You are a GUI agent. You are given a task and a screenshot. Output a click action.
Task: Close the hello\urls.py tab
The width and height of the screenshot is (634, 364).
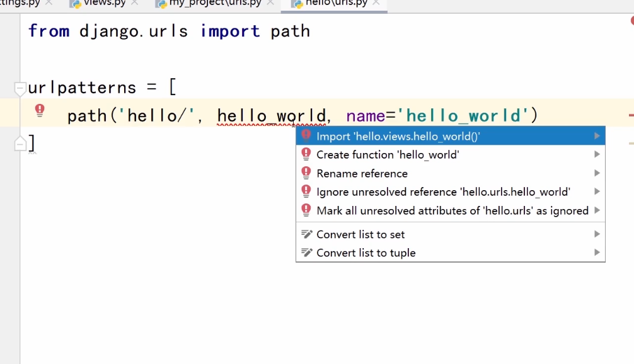click(x=376, y=3)
